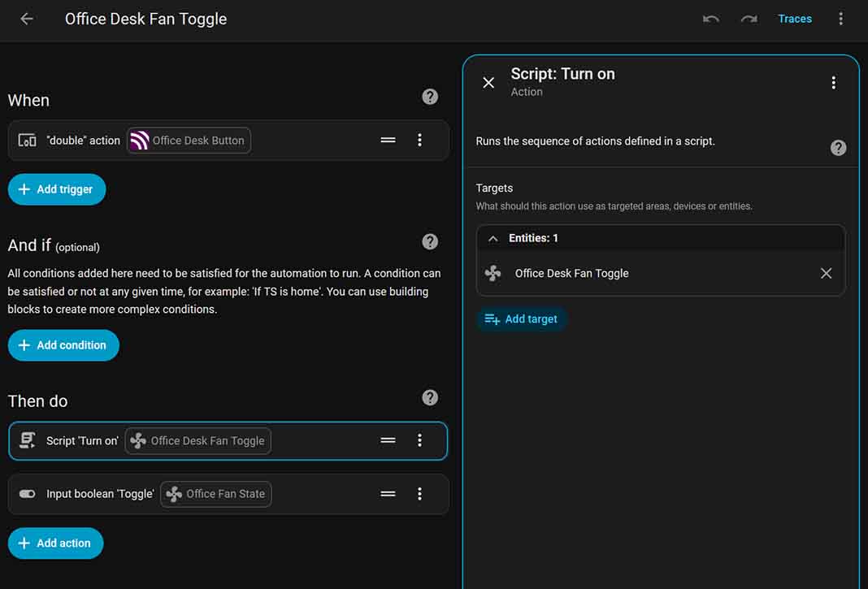Click help icon next to When
868x589 pixels.
430,97
